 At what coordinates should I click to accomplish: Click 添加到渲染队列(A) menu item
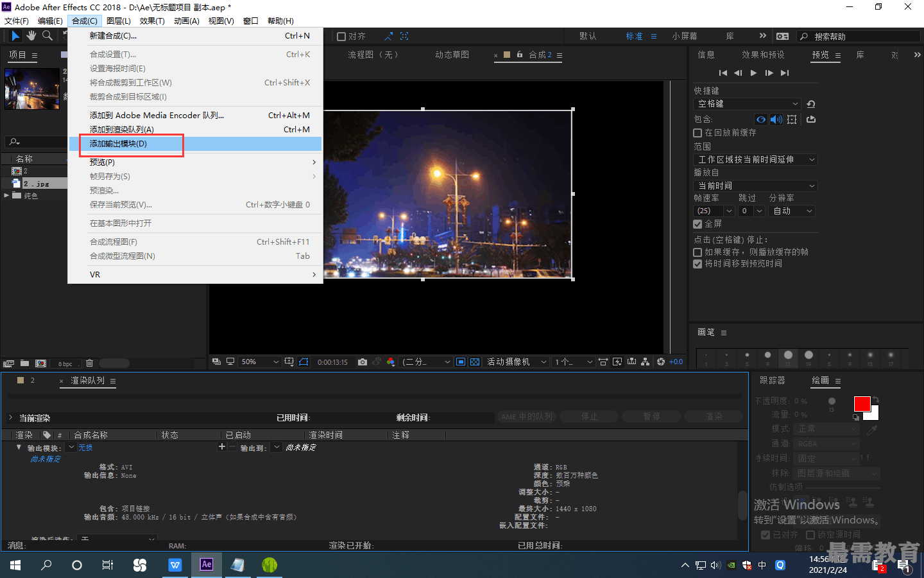196,130
